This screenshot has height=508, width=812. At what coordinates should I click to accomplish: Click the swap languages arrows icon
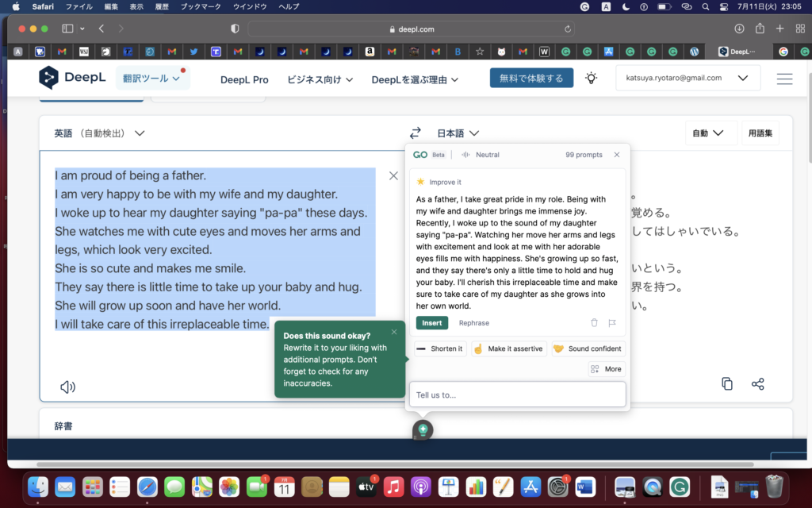(415, 133)
